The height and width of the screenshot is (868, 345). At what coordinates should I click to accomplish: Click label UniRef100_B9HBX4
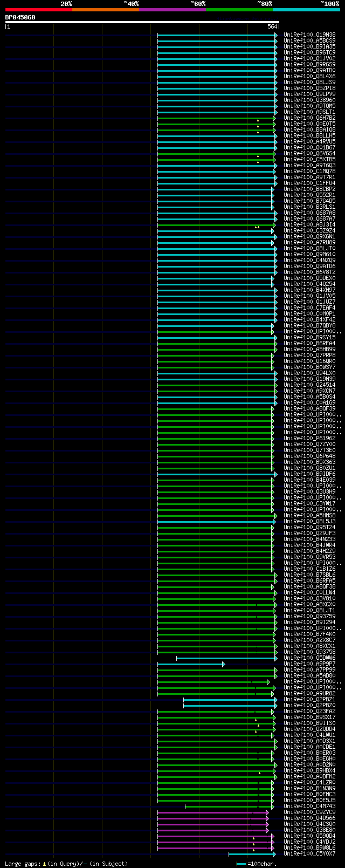(309, 771)
